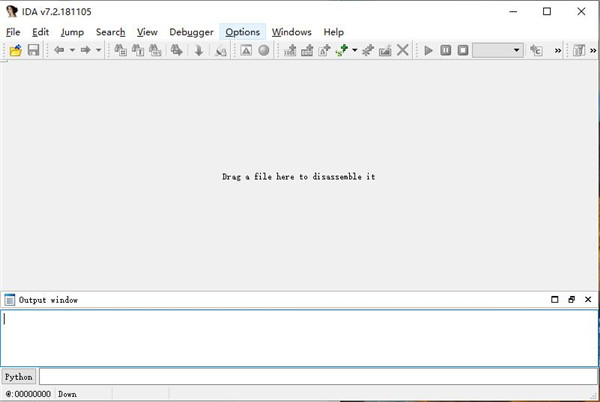This screenshot has height=402, width=600.
Task: Click the jump forward arrow icon
Action: tap(86, 50)
